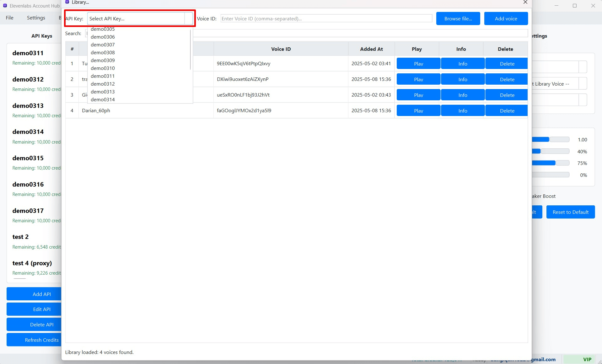Adjust the slider showing 40%
The height and width of the screenshot is (364, 602).
pyautogui.click(x=551, y=151)
